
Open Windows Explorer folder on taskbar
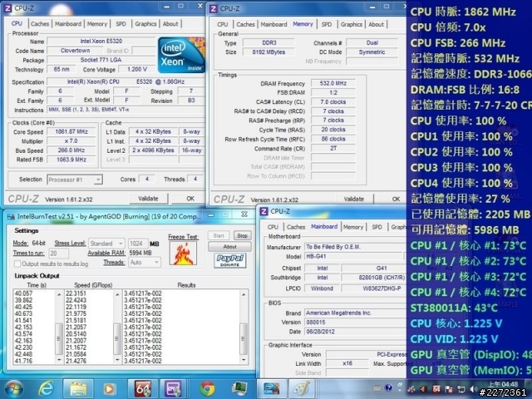pos(78,389)
